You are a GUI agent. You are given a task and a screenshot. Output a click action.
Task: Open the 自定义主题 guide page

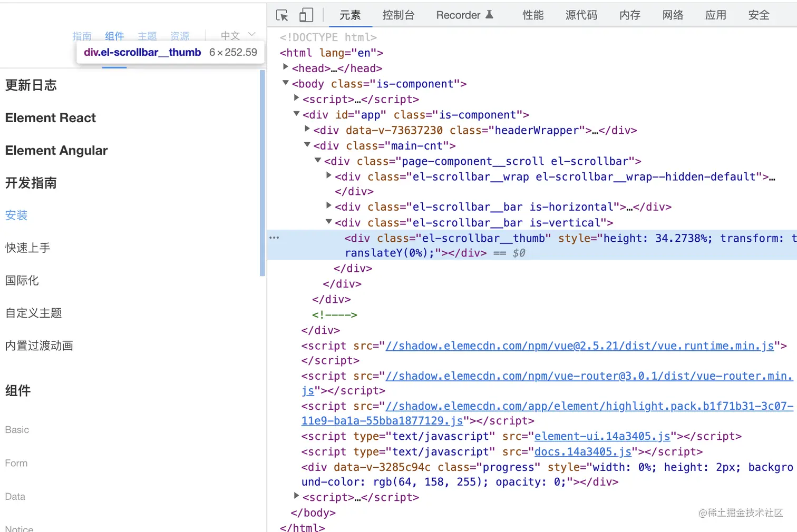click(34, 313)
